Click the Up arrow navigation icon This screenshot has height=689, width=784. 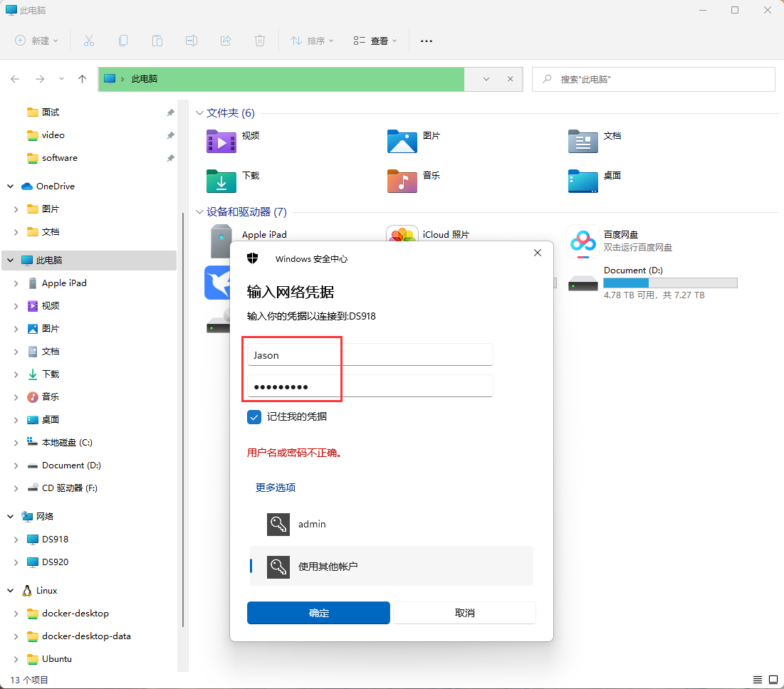(x=83, y=79)
